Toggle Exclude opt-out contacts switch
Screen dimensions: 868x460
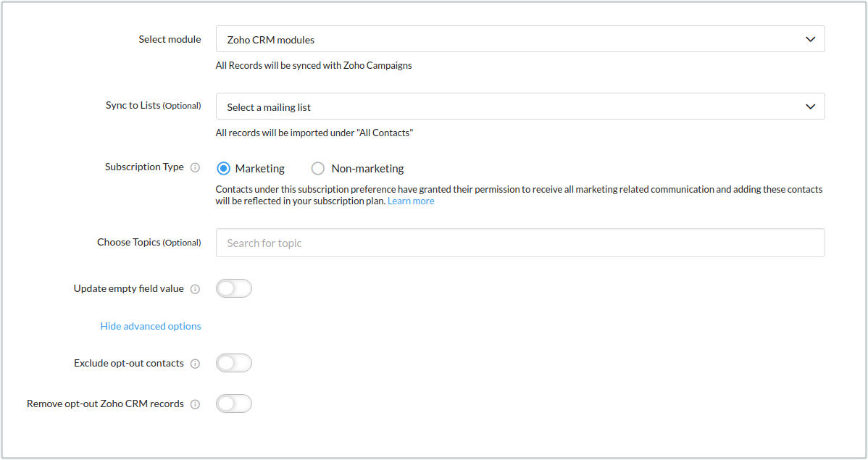(x=234, y=363)
